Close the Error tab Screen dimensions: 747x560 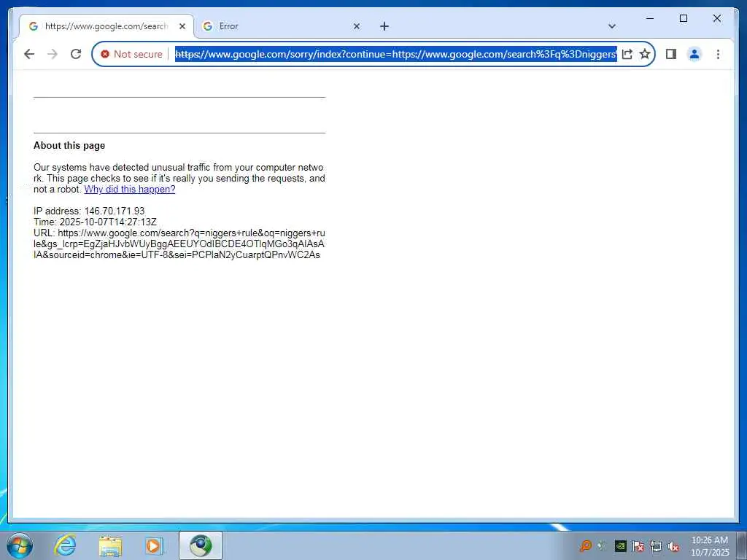[356, 26]
